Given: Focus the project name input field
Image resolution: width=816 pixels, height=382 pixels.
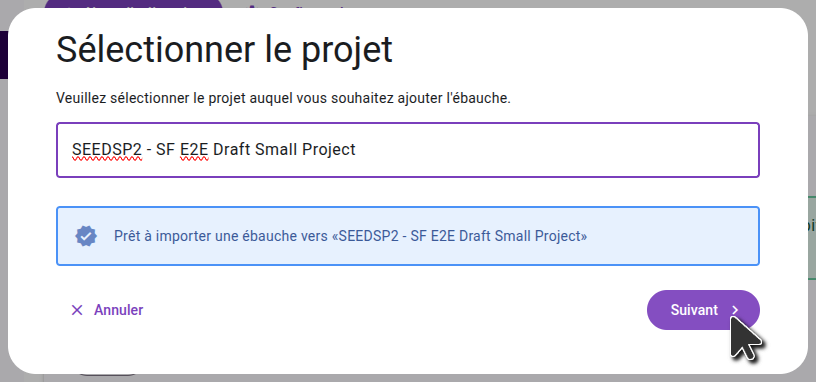Looking at the screenshot, I should (408, 150).
